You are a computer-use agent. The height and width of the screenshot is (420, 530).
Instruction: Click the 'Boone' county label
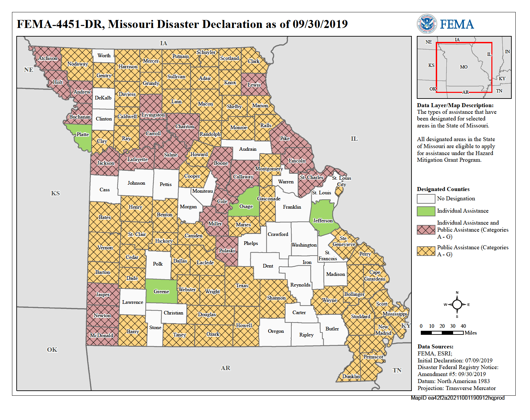pos(221,163)
